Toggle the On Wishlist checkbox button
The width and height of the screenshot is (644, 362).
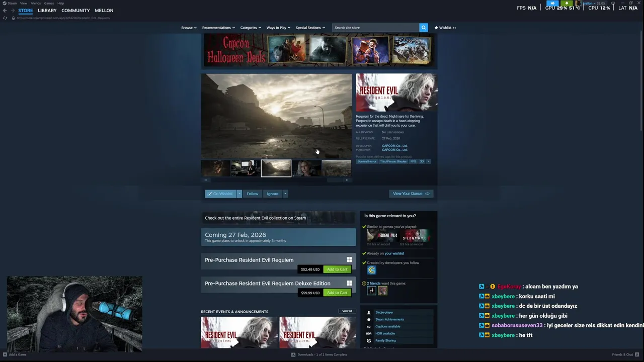(x=220, y=194)
